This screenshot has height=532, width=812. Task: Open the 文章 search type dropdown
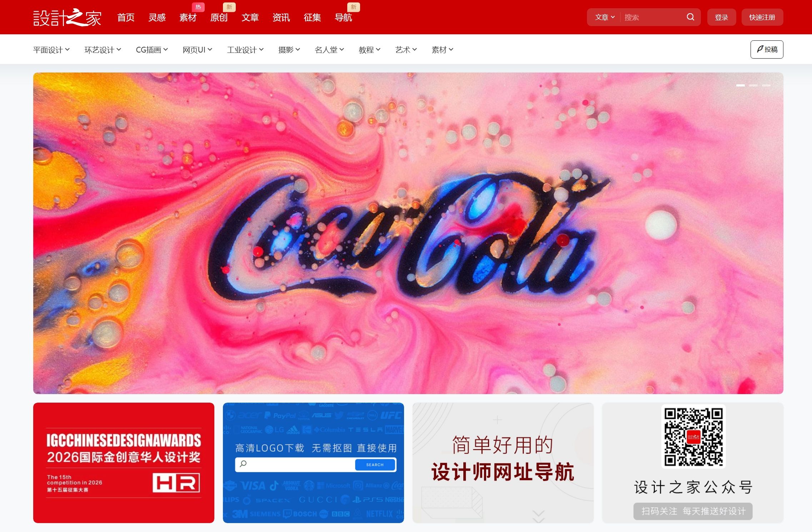pos(605,17)
